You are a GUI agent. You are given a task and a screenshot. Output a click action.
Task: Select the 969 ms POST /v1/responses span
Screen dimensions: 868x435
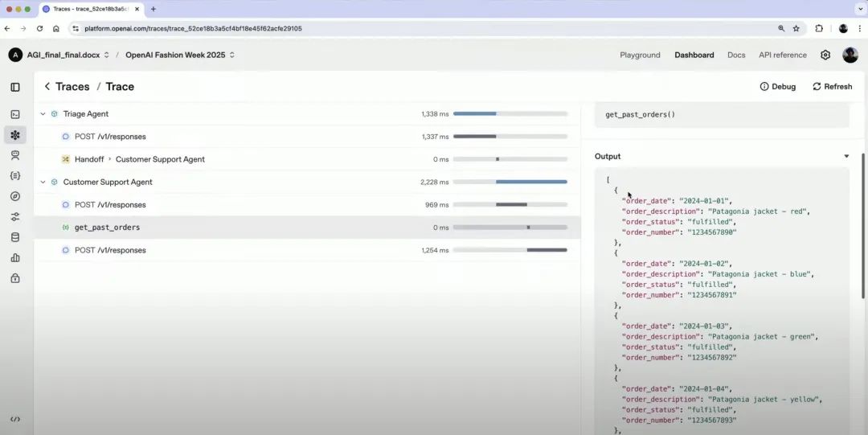pyautogui.click(x=307, y=204)
